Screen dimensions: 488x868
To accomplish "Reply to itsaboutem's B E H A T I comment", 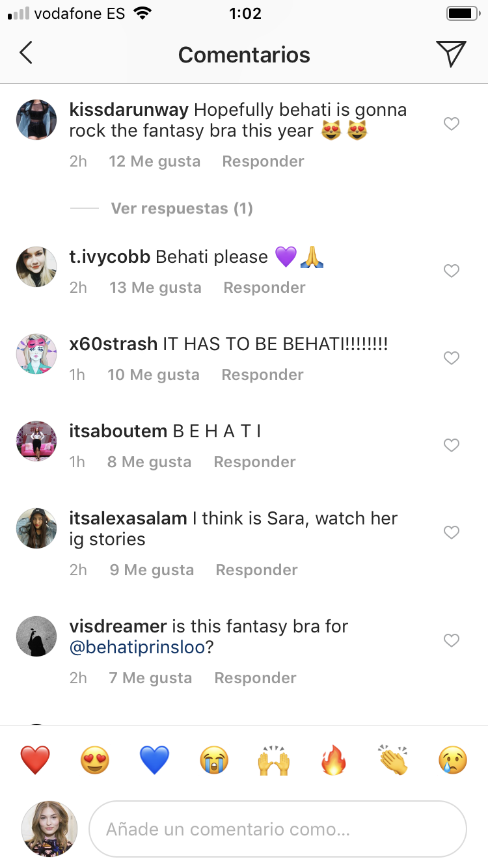I will [254, 462].
